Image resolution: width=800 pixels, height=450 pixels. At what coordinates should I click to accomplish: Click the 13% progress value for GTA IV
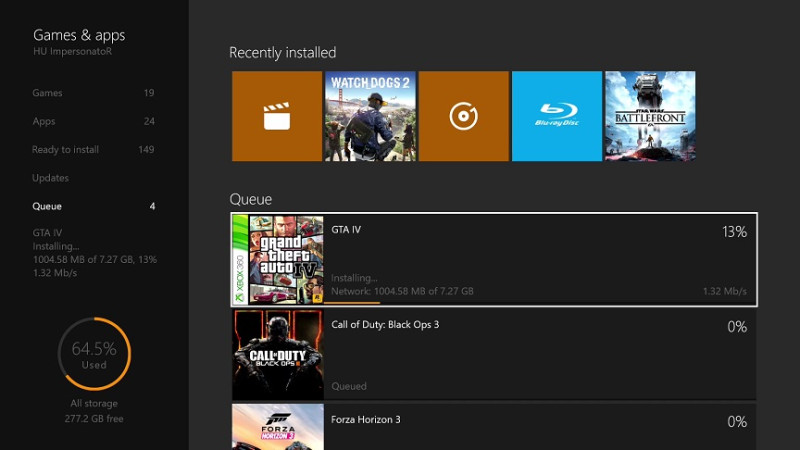(735, 232)
